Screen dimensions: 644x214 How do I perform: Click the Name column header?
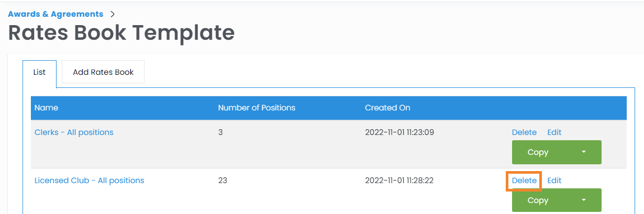point(46,108)
